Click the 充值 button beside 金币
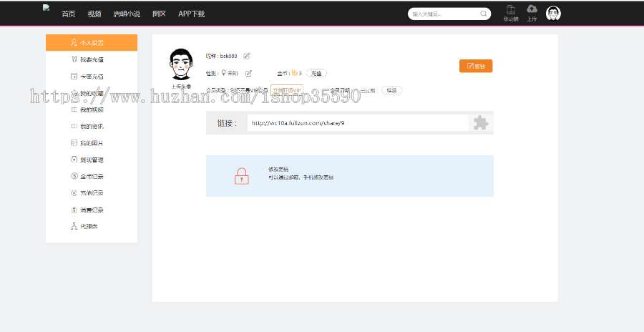The image size is (644, 332). (316, 73)
